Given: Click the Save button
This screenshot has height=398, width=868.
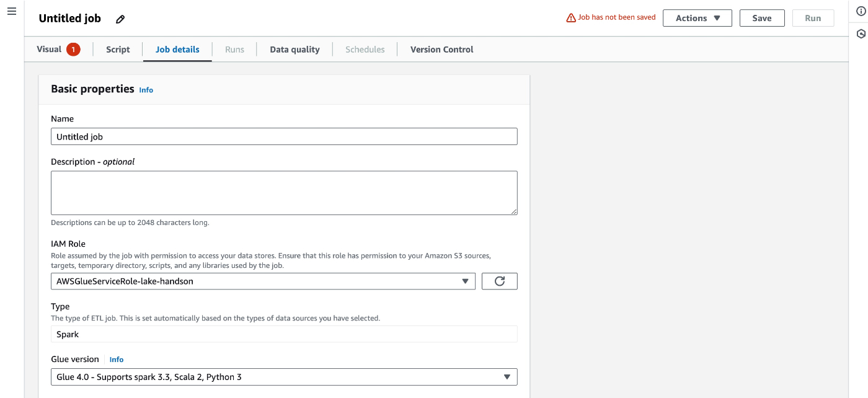Looking at the screenshot, I should [x=762, y=18].
